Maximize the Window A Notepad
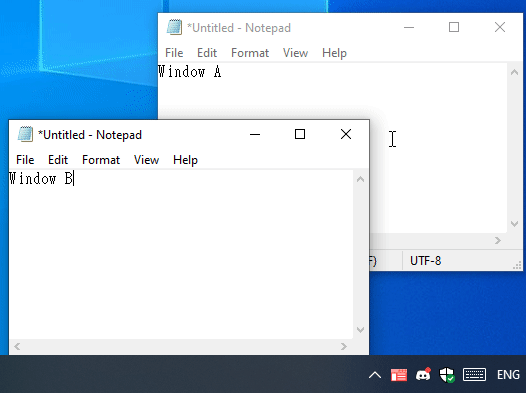 click(x=454, y=27)
